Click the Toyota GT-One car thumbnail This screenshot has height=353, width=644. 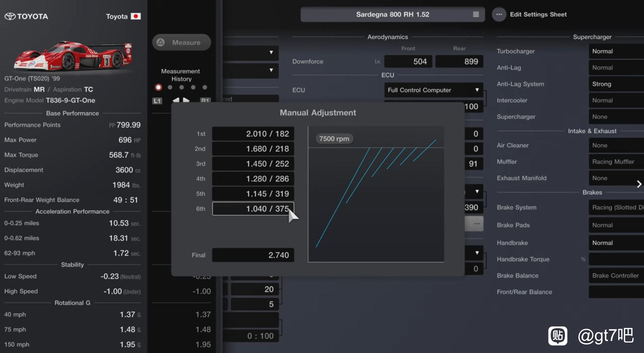pyautogui.click(x=73, y=56)
